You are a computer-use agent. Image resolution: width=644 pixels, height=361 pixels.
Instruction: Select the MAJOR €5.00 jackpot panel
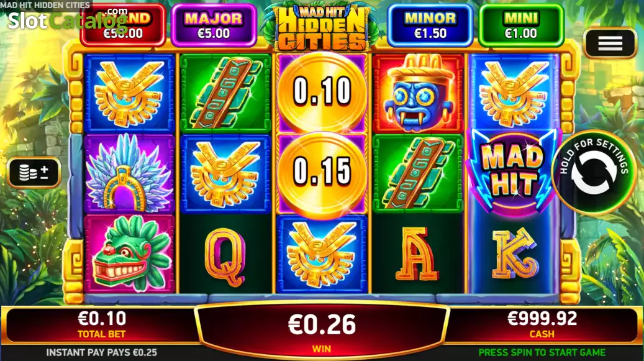(x=214, y=25)
